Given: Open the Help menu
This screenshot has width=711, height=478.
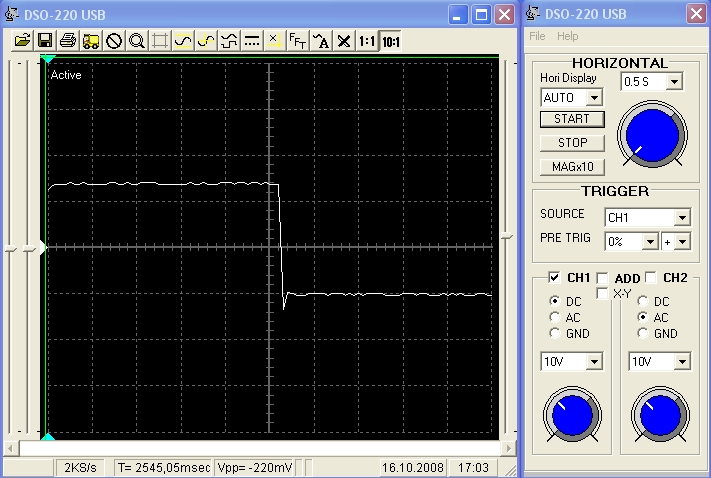Looking at the screenshot, I should click(x=567, y=36).
